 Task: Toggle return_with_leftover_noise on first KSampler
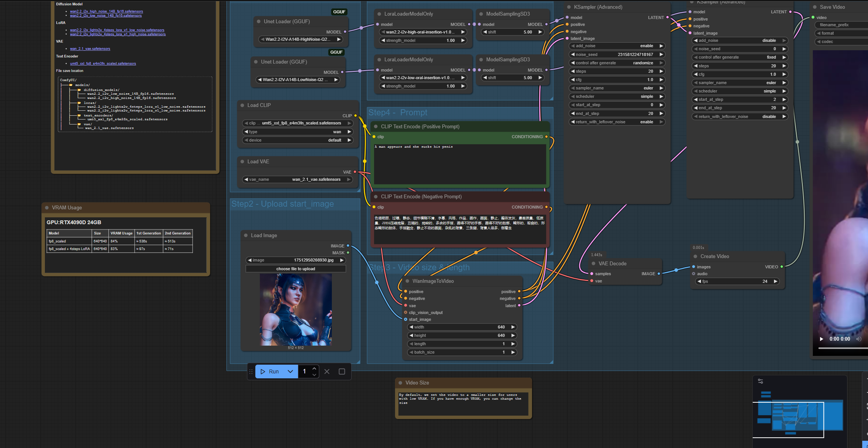click(616, 122)
